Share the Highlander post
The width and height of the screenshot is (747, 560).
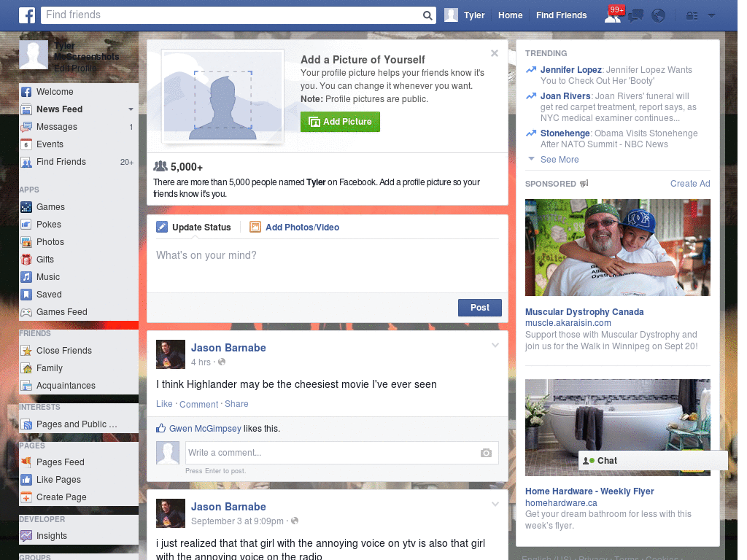tap(236, 404)
